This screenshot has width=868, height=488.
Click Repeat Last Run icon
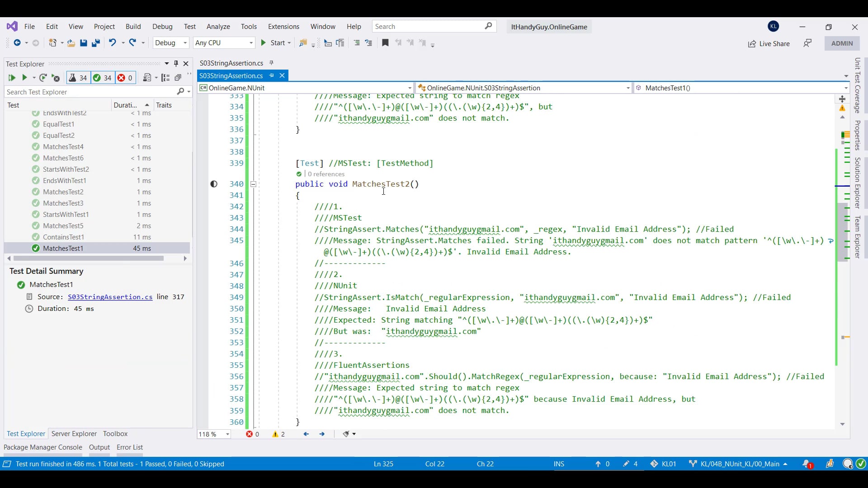click(42, 78)
